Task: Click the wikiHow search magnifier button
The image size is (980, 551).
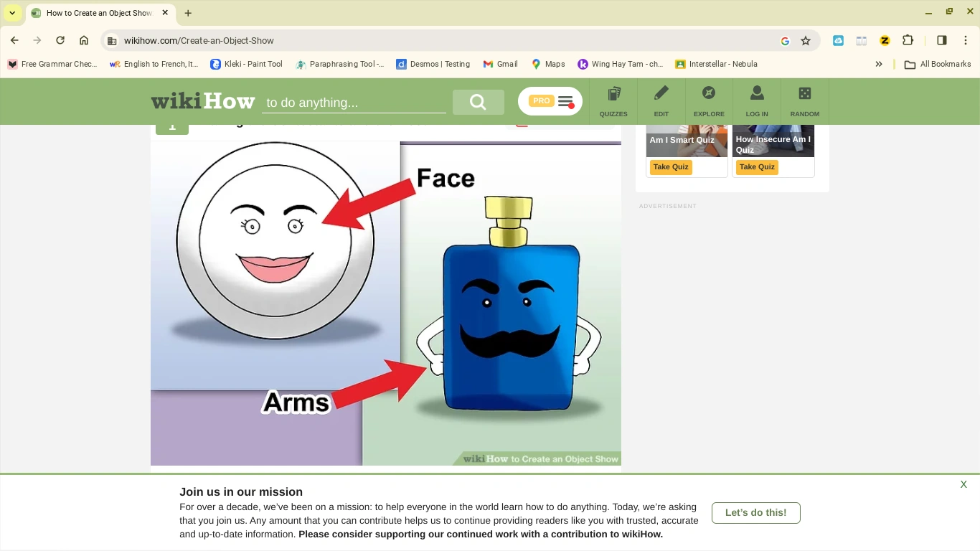Action: tap(478, 102)
